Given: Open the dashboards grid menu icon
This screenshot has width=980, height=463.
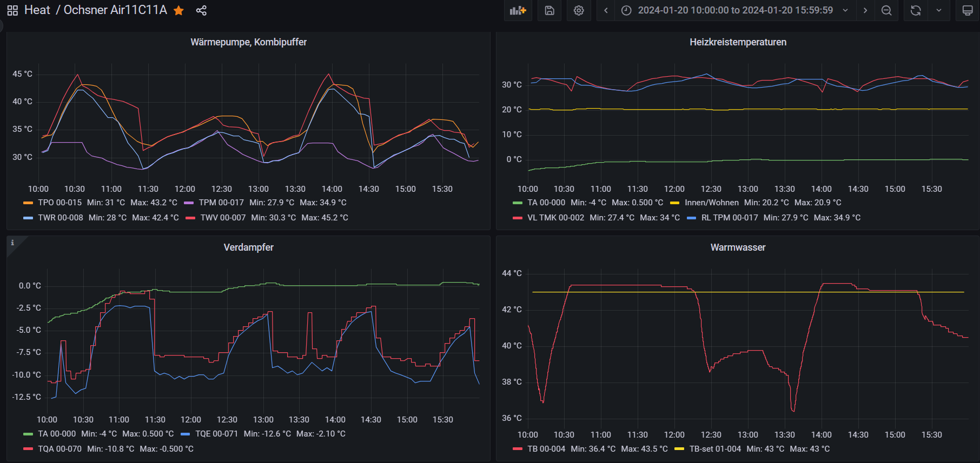Looking at the screenshot, I should [x=12, y=10].
